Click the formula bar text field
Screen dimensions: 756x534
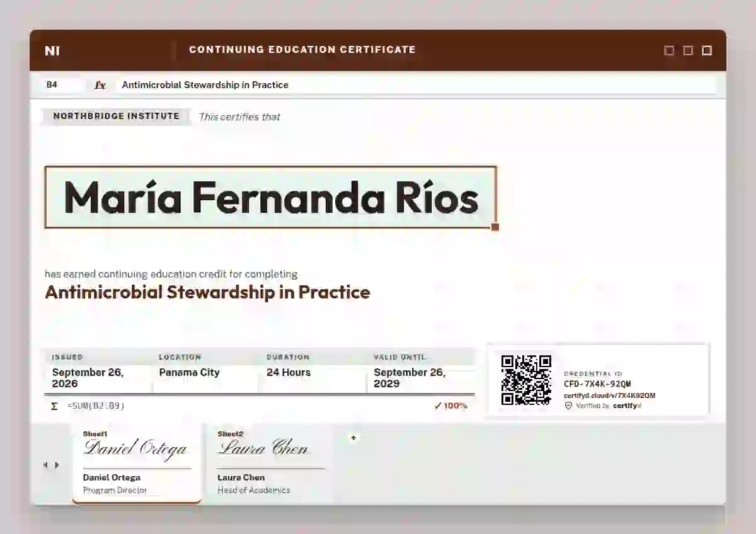tap(416, 85)
